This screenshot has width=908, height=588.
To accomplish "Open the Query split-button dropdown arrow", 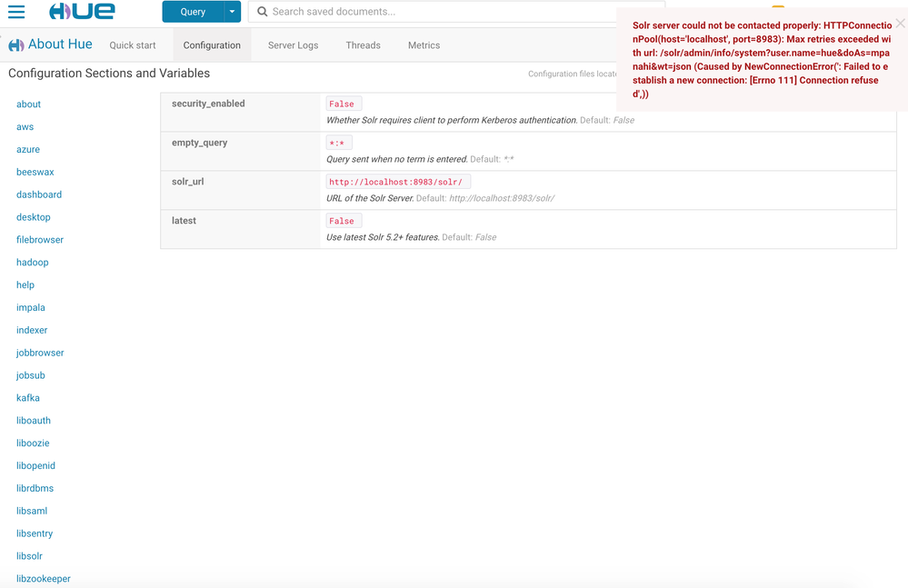I will tap(232, 12).
